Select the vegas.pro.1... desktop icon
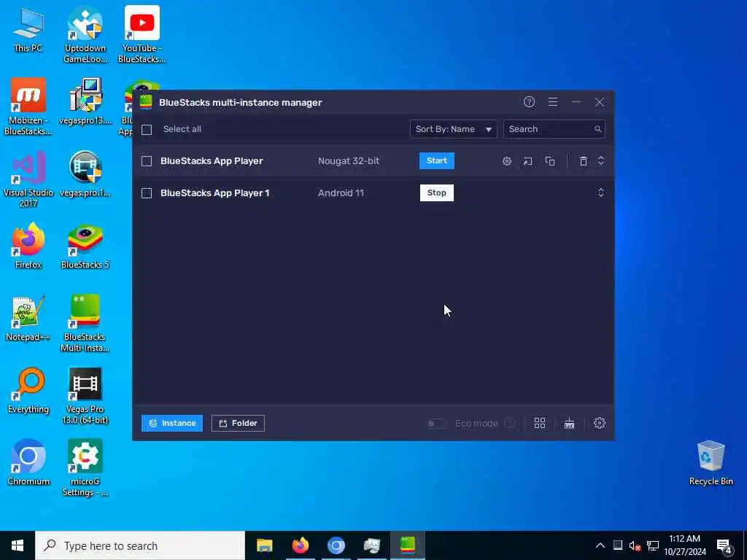The height and width of the screenshot is (560, 747). 85,174
